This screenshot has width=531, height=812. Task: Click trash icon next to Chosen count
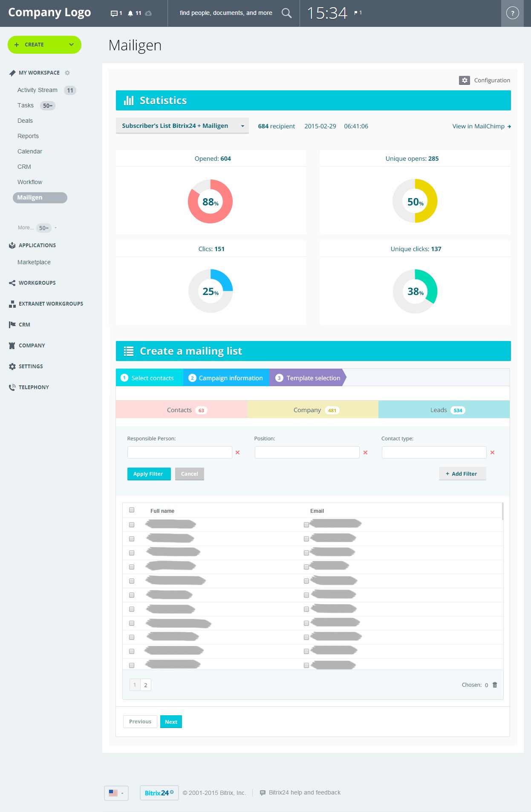click(495, 685)
